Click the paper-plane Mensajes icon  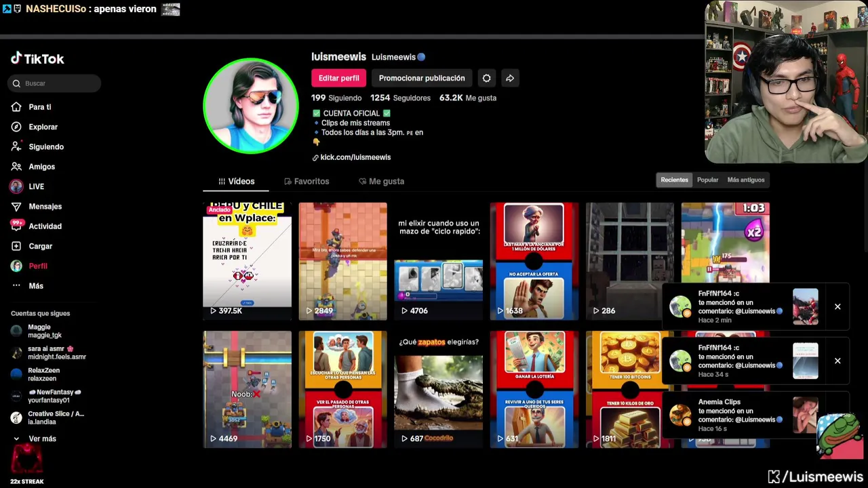point(16,206)
